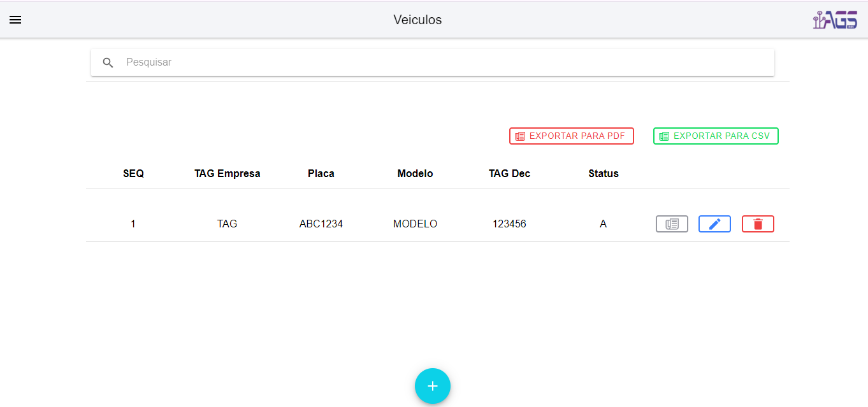This screenshot has width=868, height=407.
Task: Export the list with Exportar para PDF
Action: pos(571,136)
